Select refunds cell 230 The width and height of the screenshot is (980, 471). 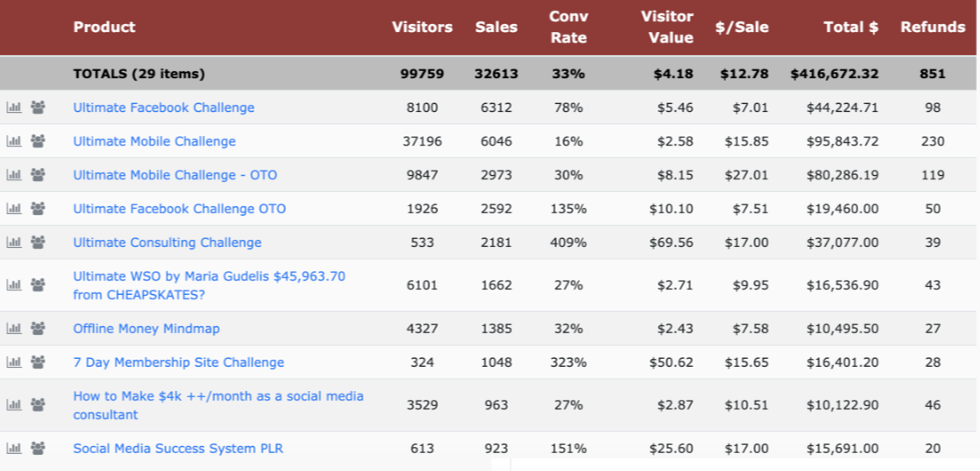(x=932, y=141)
